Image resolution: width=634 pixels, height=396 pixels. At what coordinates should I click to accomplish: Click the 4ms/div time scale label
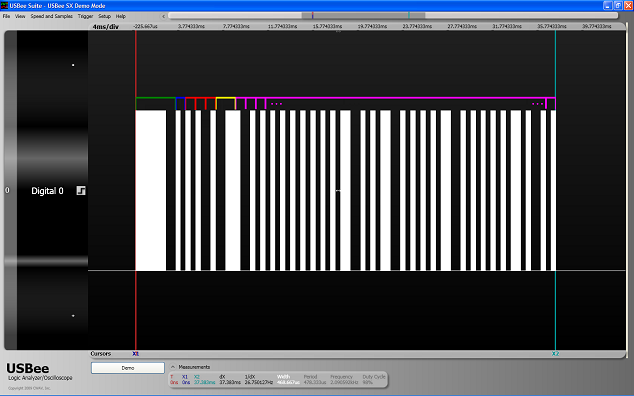(x=106, y=27)
